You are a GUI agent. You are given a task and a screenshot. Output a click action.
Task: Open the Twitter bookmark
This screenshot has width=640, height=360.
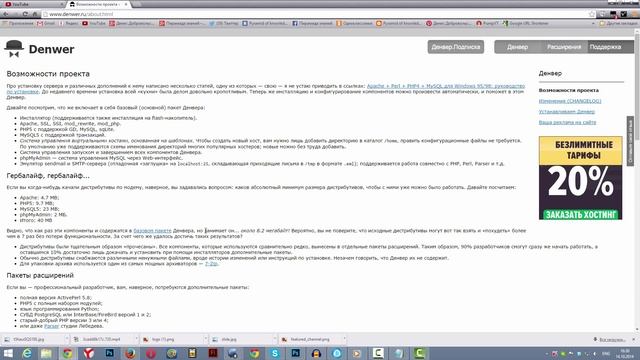click(x=224, y=24)
